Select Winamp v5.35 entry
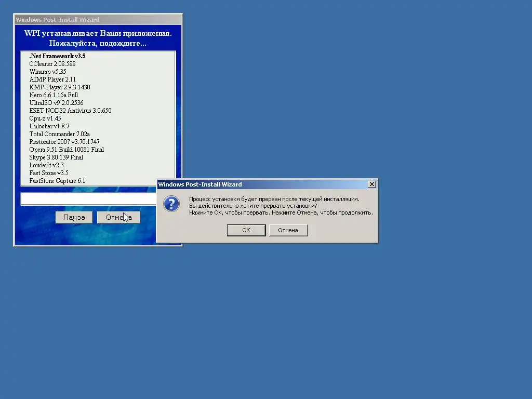532x399 pixels. point(47,72)
